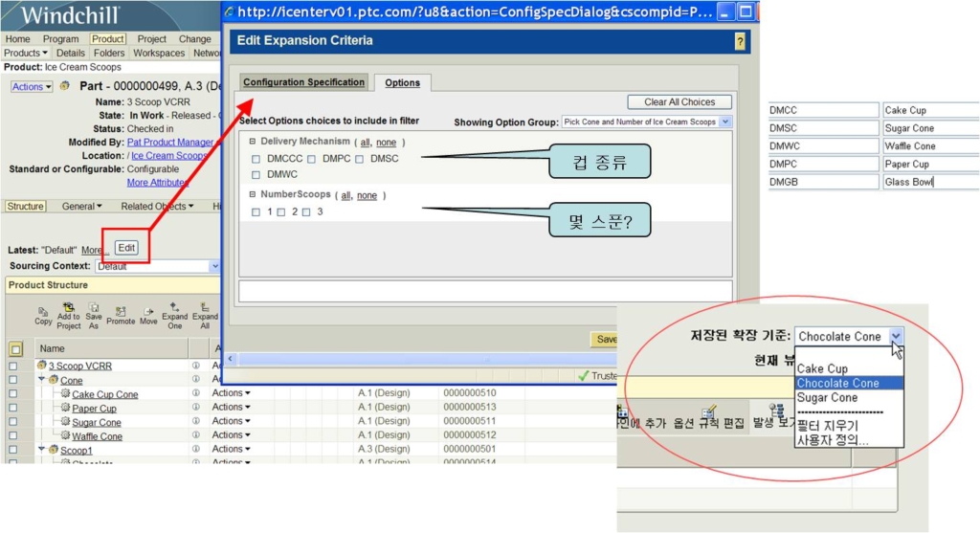This screenshot has width=980, height=533.
Task: Collapse Delivery Mechanism group
Action: click(x=253, y=142)
